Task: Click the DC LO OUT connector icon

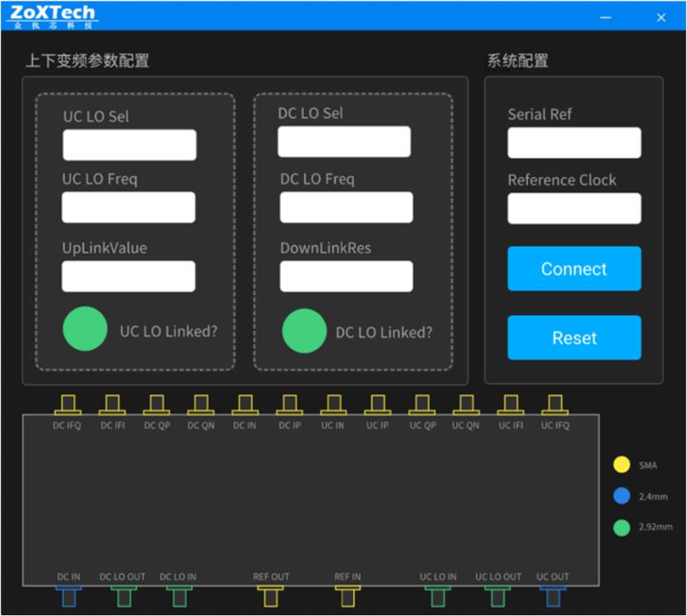Action: pyautogui.click(x=123, y=596)
